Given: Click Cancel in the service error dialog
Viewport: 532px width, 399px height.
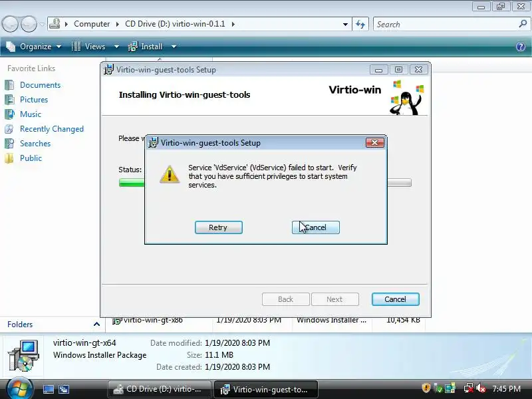Looking at the screenshot, I should pos(315,227).
